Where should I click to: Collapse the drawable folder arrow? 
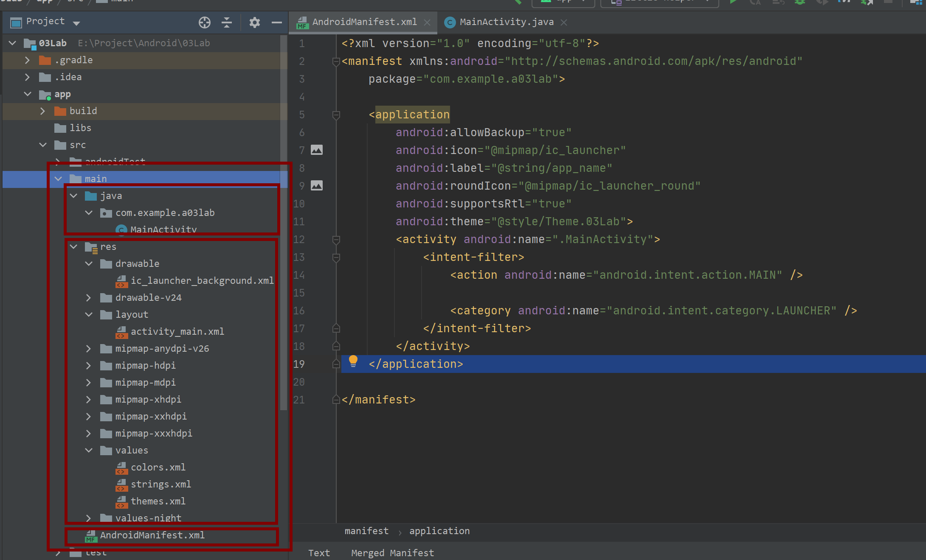pos(89,263)
